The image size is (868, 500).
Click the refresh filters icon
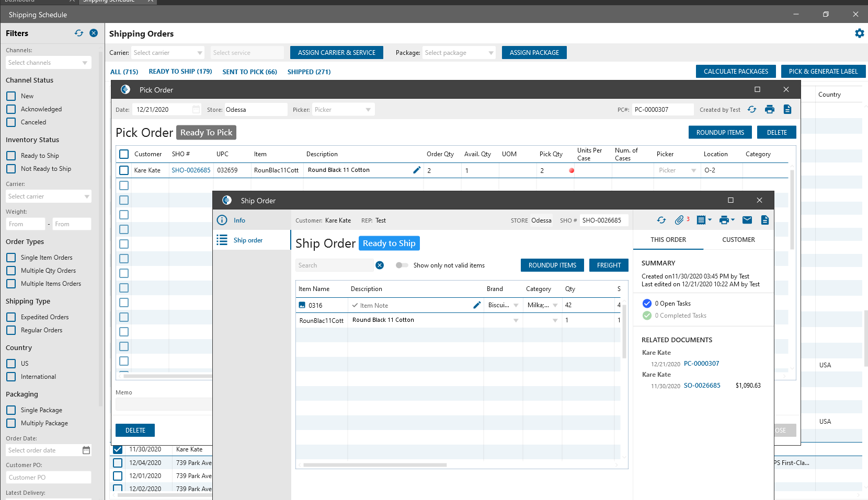tap(79, 33)
